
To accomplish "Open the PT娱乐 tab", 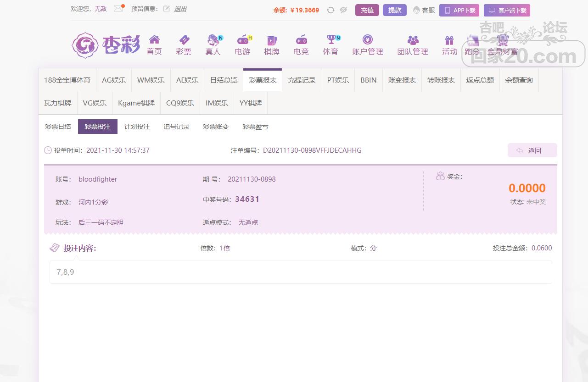I will [338, 80].
